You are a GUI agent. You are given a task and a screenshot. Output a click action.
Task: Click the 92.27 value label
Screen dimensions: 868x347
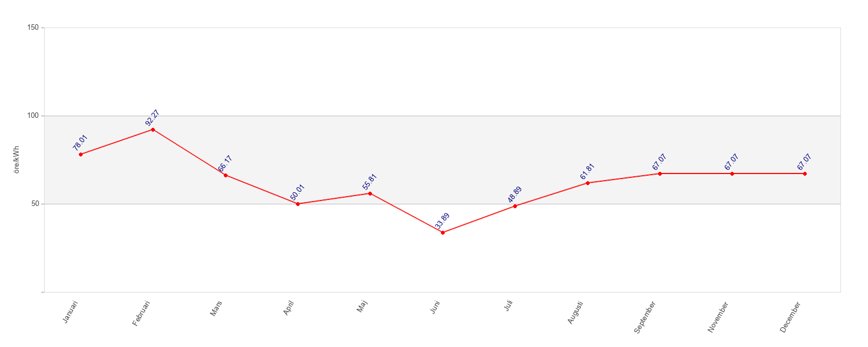coord(153,118)
